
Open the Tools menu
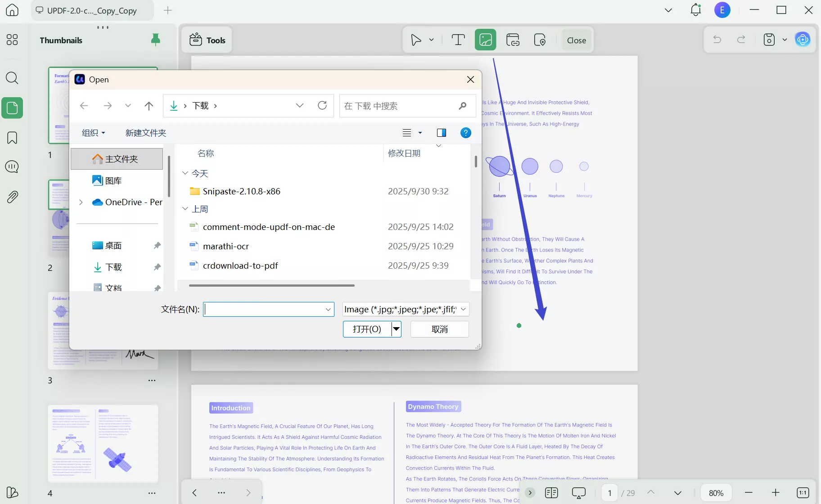pyautogui.click(x=207, y=40)
